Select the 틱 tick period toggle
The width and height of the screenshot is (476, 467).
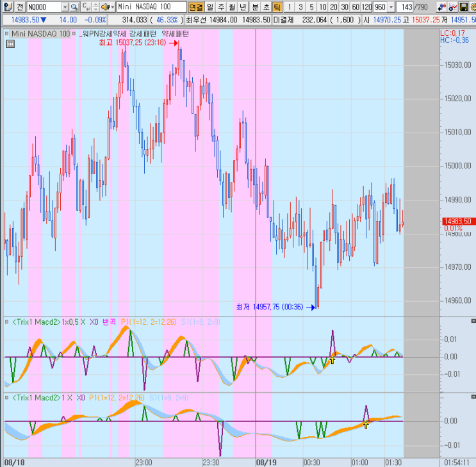[277, 6]
